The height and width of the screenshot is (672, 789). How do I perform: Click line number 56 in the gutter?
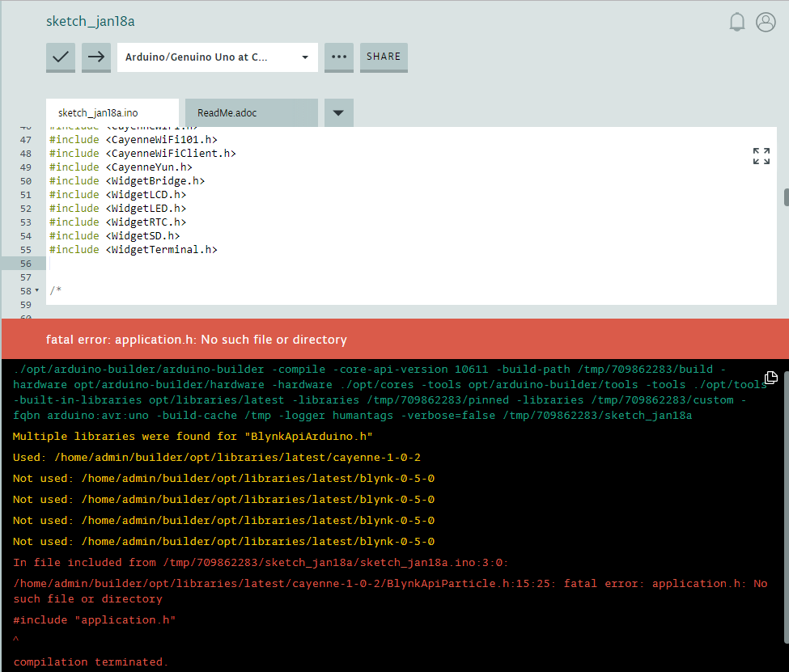click(24, 263)
